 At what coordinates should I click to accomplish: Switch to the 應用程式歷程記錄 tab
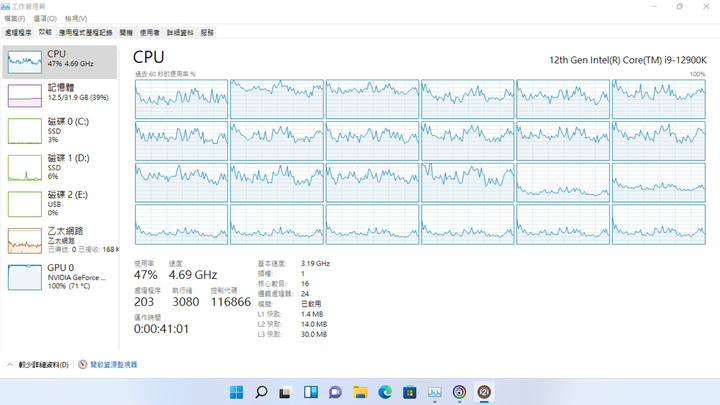point(85,33)
